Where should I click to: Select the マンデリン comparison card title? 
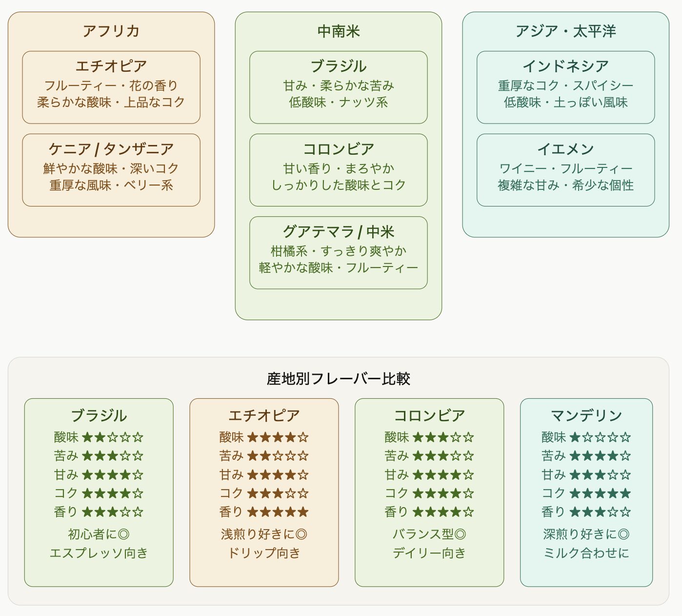(586, 415)
